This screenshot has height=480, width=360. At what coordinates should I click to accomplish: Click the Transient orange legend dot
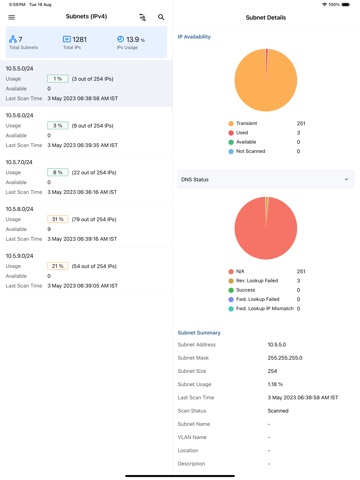click(231, 123)
